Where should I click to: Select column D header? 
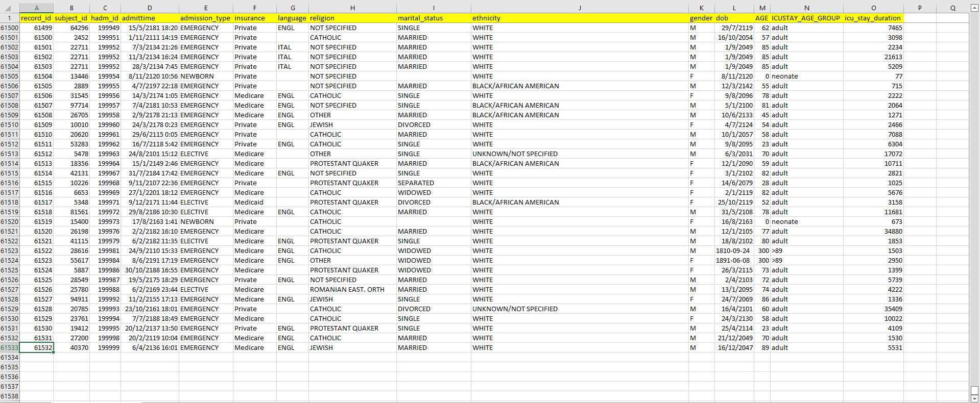(x=150, y=8)
